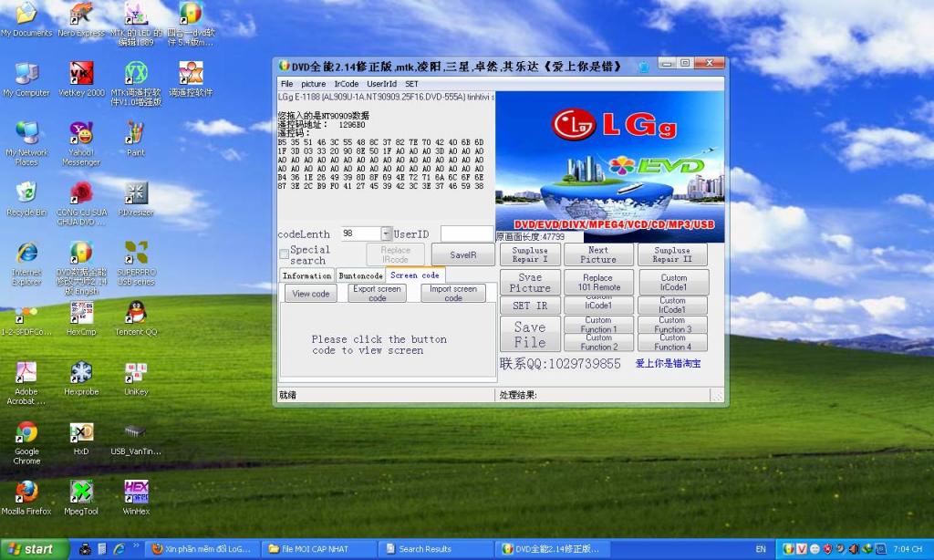
Task: Open the picture menu
Action: pyautogui.click(x=313, y=84)
